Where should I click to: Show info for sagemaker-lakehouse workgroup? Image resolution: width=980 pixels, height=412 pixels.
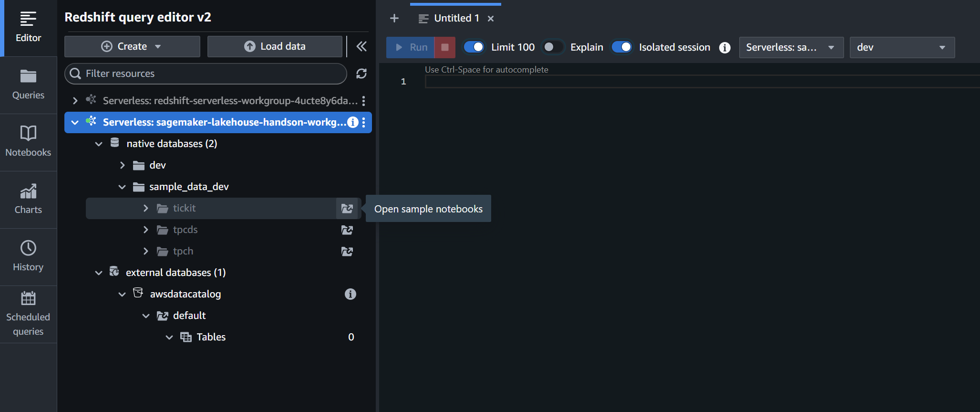pos(353,122)
